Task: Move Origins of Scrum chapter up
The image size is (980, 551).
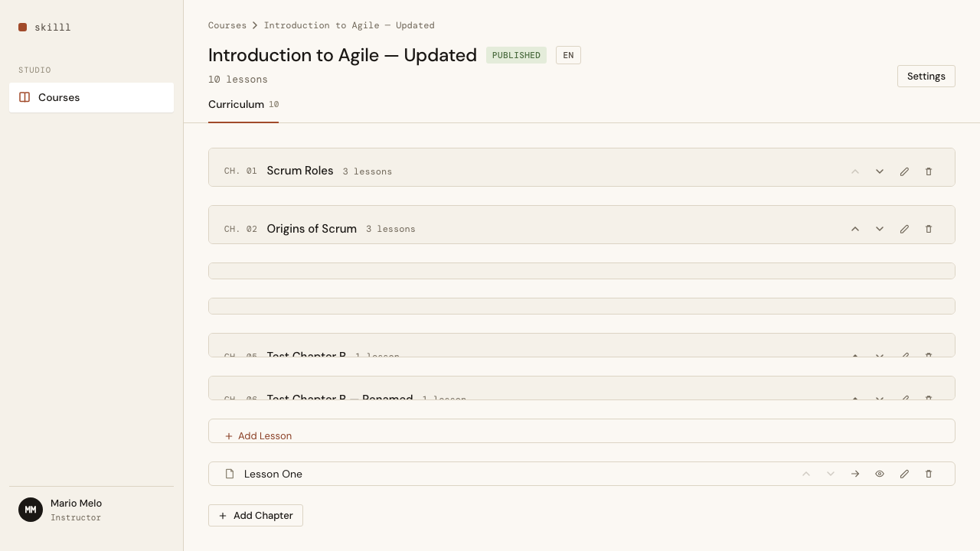Action: tap(855, 229)
